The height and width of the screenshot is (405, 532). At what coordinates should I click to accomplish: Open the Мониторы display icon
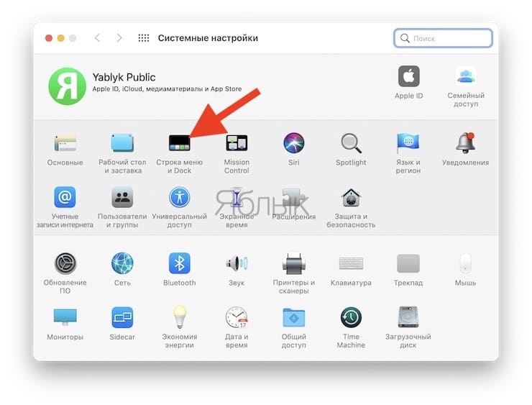click(65, 317)
